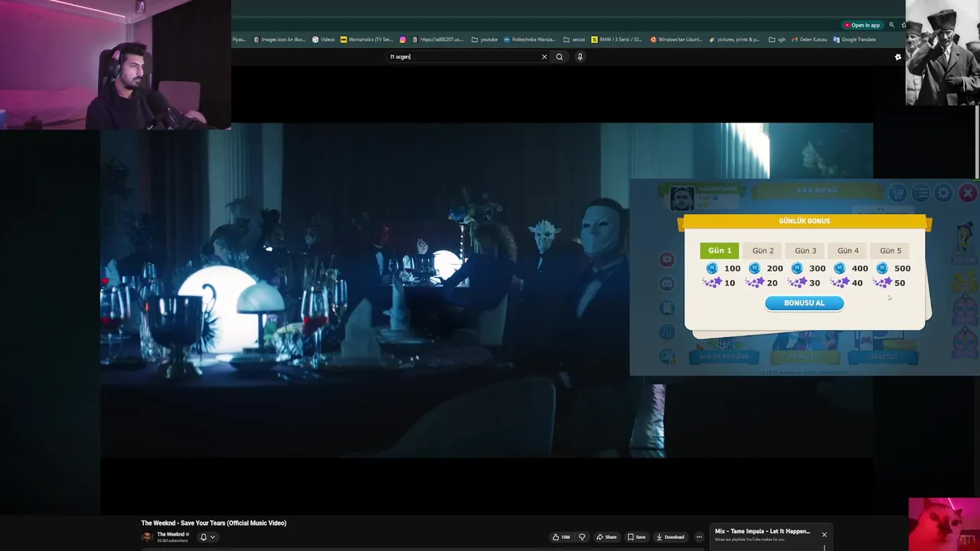Click the cat overlay image at the bottom right
The width and height of the screenshot is (980, 551).
(944, 524)
